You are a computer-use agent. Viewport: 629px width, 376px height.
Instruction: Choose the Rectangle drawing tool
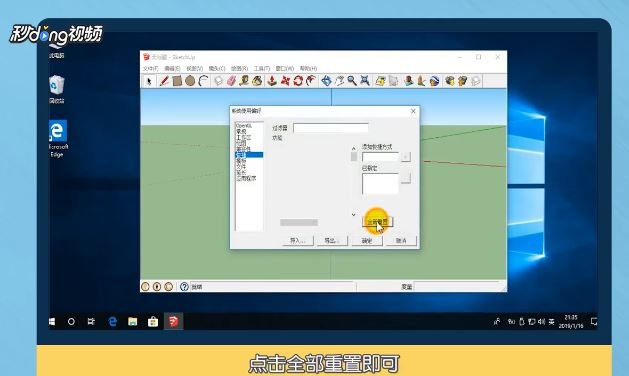pyautogui.click(x=177, y=81)
